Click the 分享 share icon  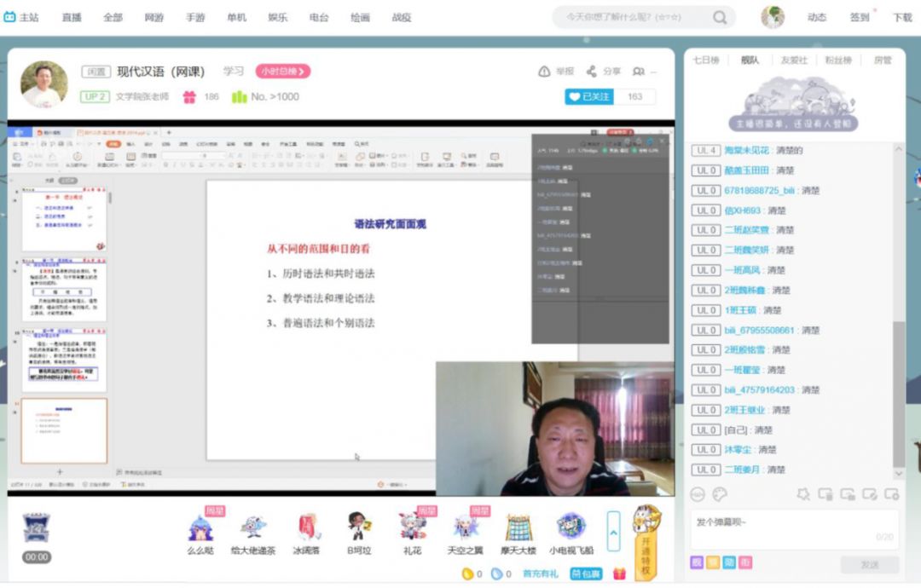point(591,72)
